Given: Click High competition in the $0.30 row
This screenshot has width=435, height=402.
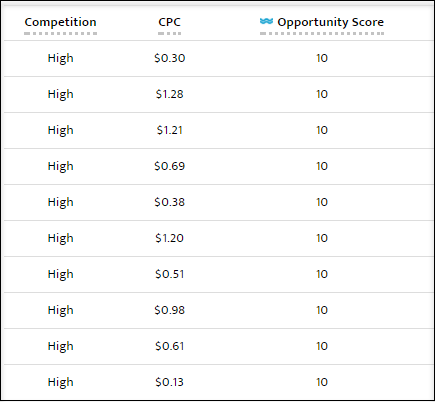Looking at the screenshot, I should point(60,58).
